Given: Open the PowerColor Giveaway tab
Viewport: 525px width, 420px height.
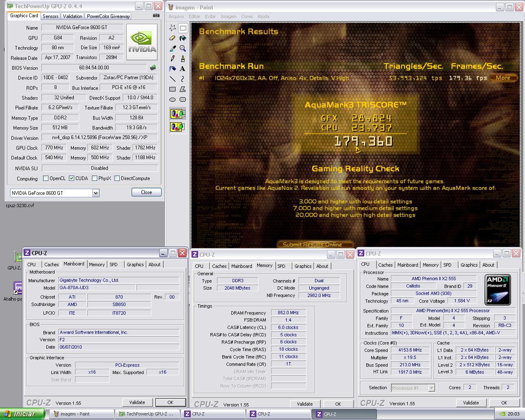Looking at the screenshot, I should [x=108, y=16].
